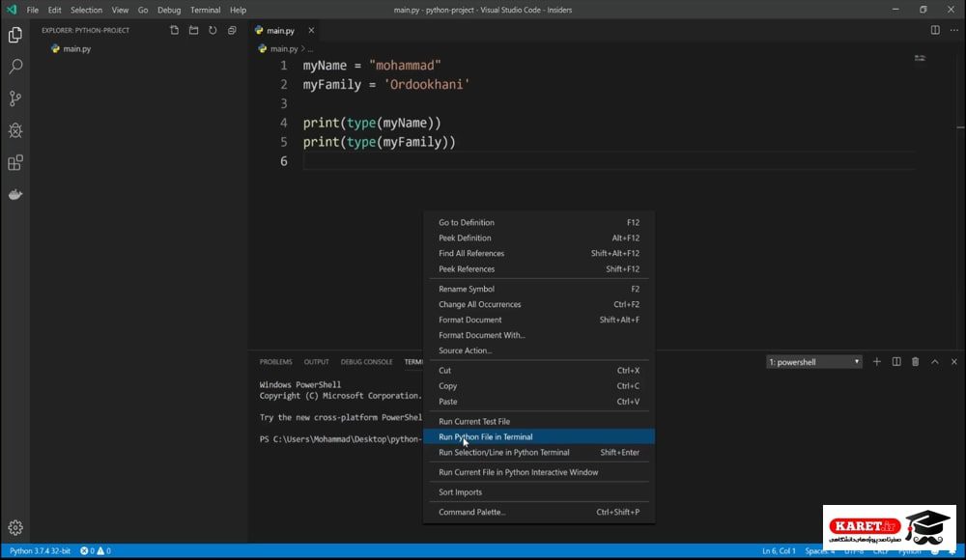The width and height of the screenshot is (966, 560).
Task: Choose Command Palette... from context menu
Action: point(538,512)
